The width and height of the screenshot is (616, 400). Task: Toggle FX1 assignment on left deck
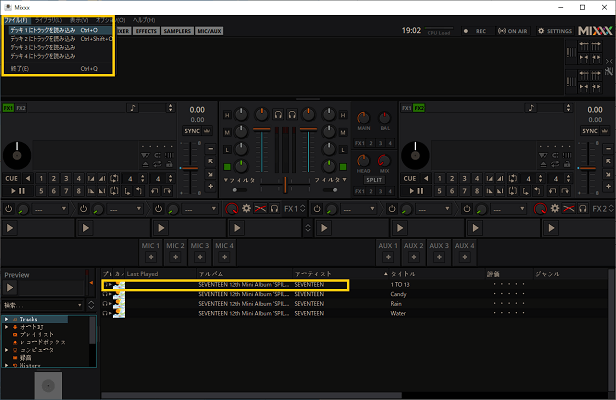8,108
